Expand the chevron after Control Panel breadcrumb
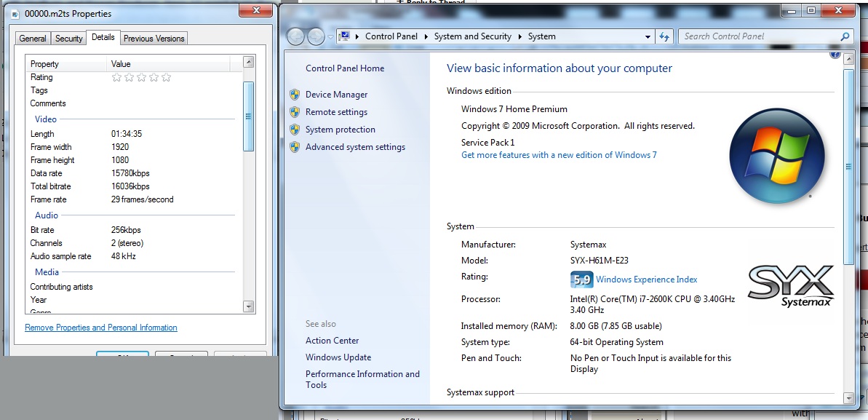The height and width of the screenshot is (420, 868). click(x=426, y=36)
